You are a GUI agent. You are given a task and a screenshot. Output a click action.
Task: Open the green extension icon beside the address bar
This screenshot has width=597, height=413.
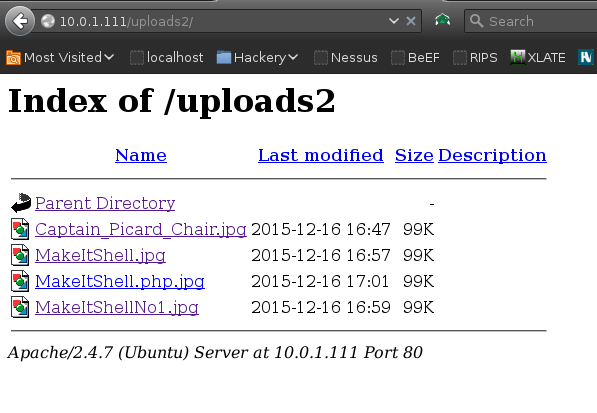click(442, 20)
